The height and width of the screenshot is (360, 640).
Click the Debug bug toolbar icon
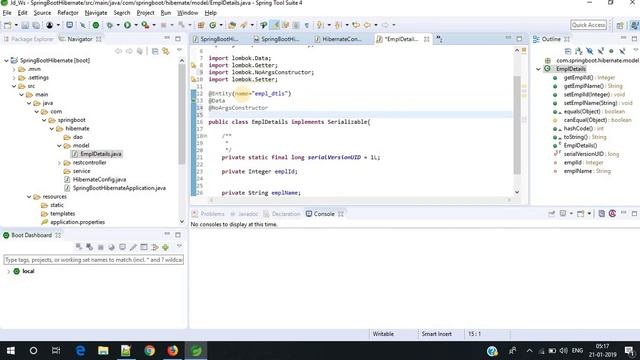click(109, 25)
